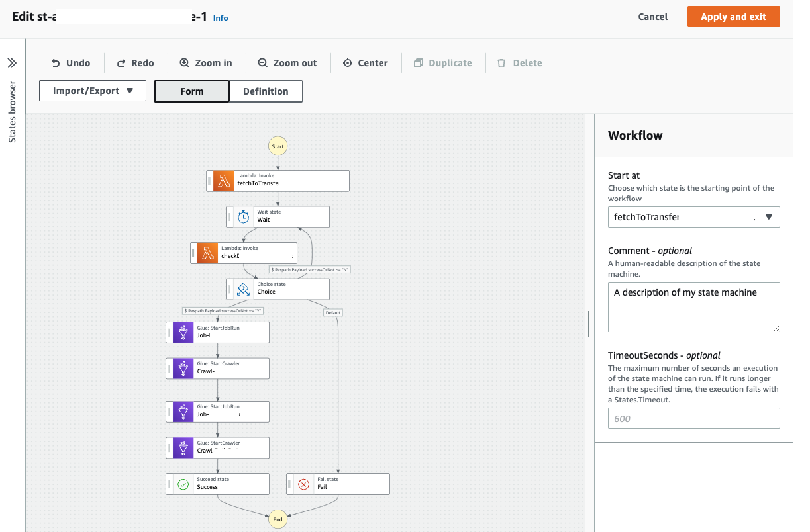
Task: Click the Zoom out magnifier icon
Action: coord(262,63)
